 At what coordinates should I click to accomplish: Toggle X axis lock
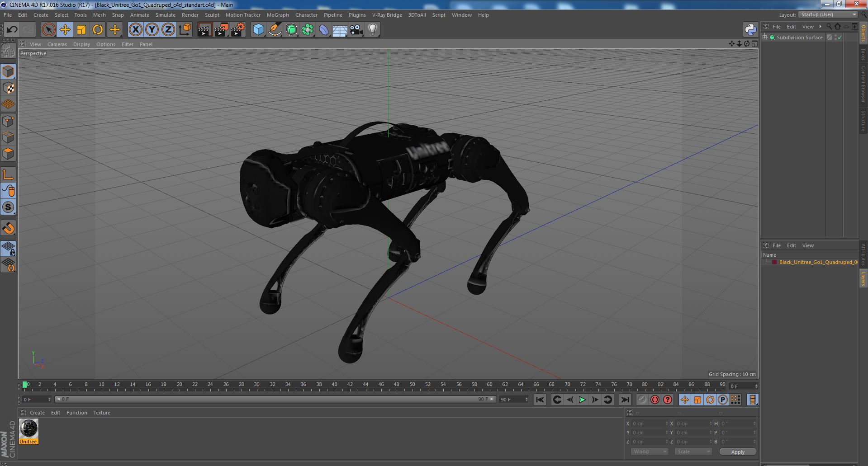pos(135,30)
